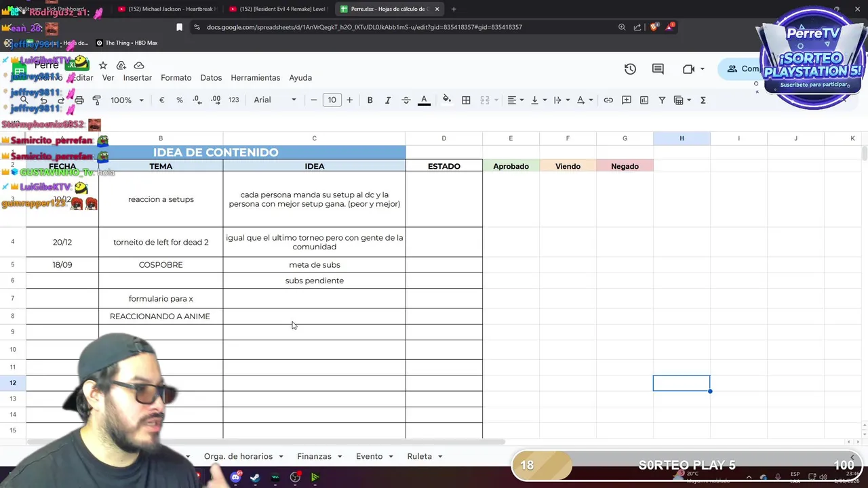Viewport: 868px width, 488px height.
Task: Select cell with text REACCIONANDO A ANIME
Action: tap(161, 317)
